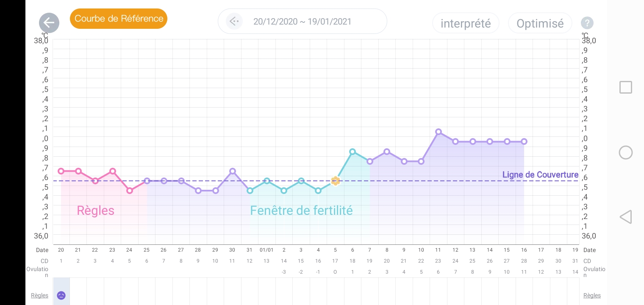Select the temperature point on date 6
Screen dimensions: 644x305
(x=353, y=152)
